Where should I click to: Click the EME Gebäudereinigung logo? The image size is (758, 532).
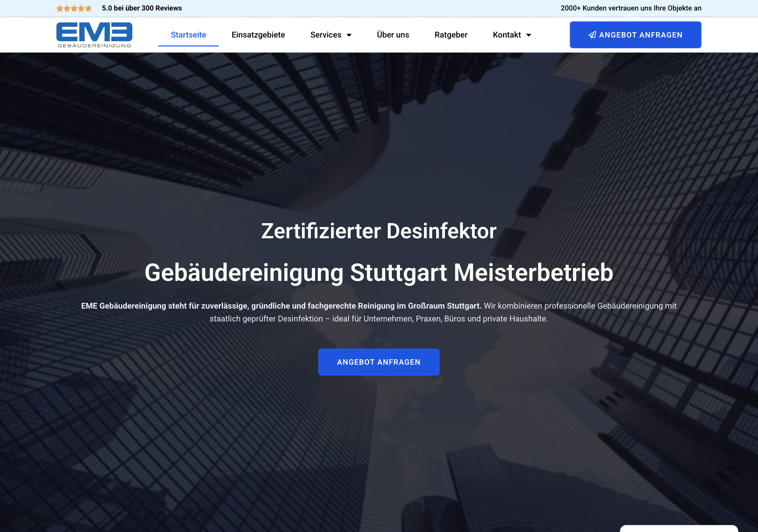pos(94,34)
